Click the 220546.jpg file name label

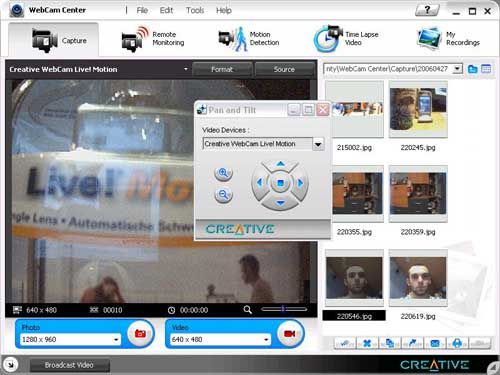[x=354, y=316]
